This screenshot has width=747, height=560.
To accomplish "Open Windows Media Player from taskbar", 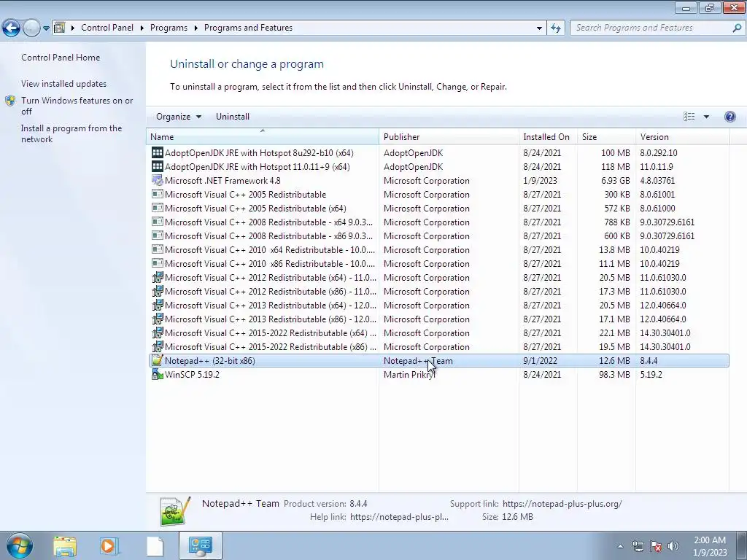I will point(109,546).
